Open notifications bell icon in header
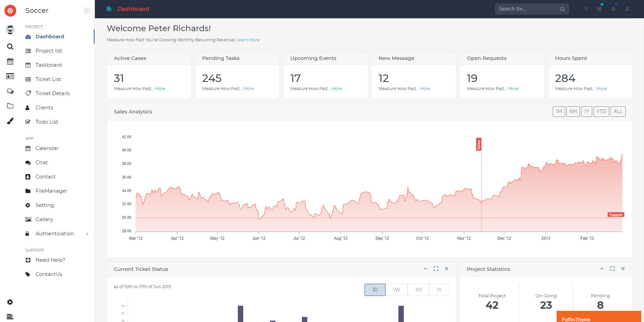The height and width of the screenshot is (322, 644). click(x=614, y=9)
